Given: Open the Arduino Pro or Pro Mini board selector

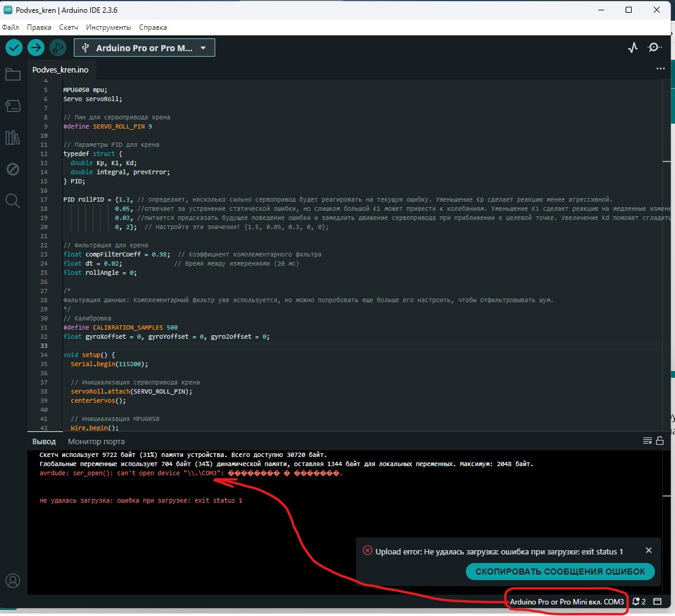Looking at the screenshot, I should (x=144, y=47).
